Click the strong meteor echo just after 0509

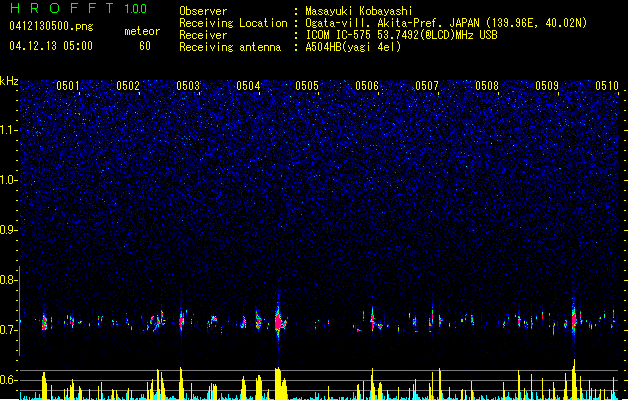[574, 320]
